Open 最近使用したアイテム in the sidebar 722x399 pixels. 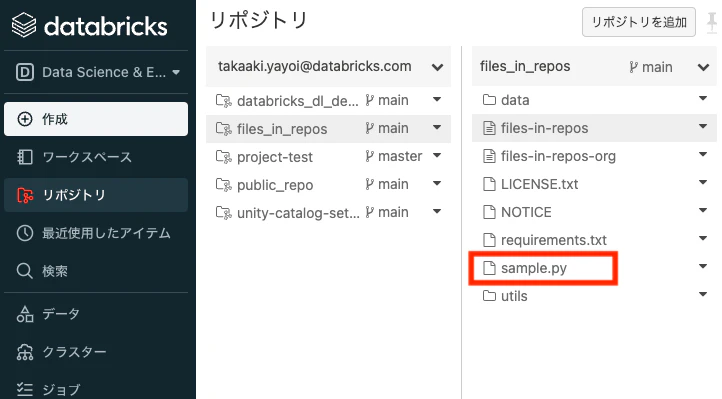click(x=96, y=233)
